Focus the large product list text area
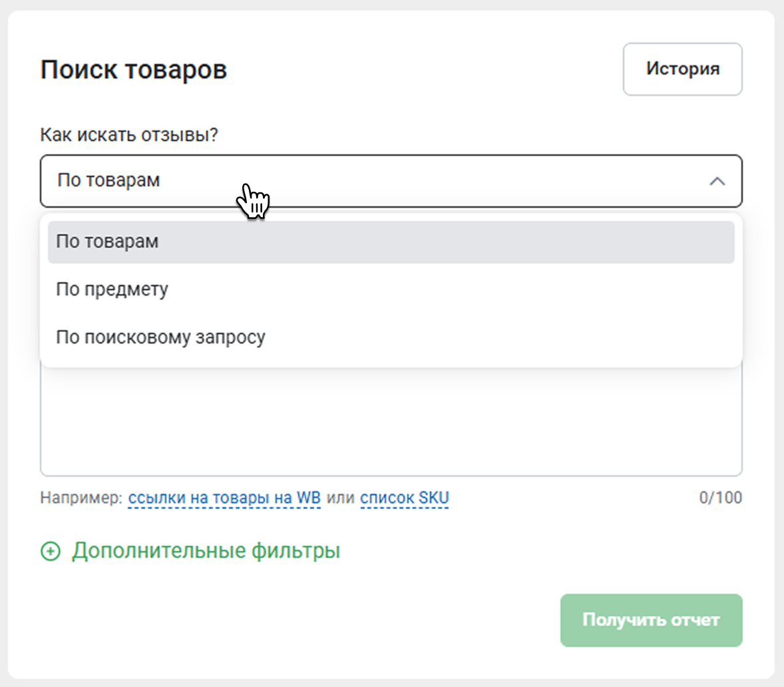Image resolution: width=784 pixels, height=687 pixels. tap(391, 426)
